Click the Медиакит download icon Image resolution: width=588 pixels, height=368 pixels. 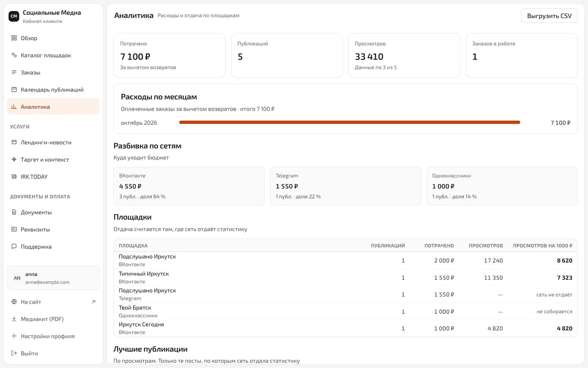point(14,319)
